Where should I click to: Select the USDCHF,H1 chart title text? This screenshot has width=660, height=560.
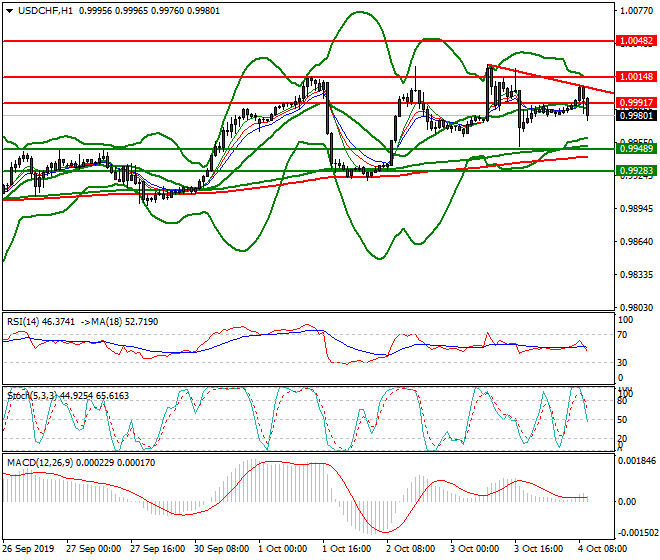(x=45, y=11)
